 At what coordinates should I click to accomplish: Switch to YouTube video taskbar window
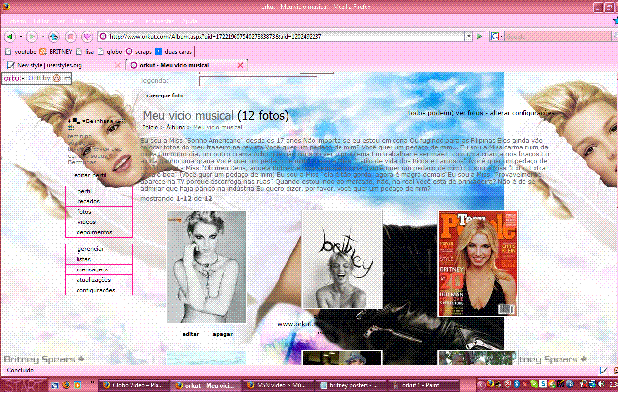click(x=278, y=385)
